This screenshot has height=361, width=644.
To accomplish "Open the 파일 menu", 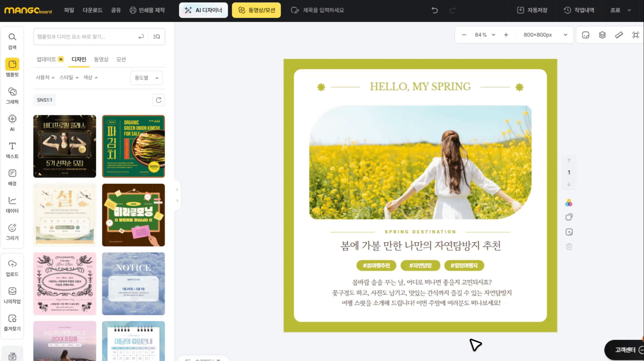I will click(69, 10).
